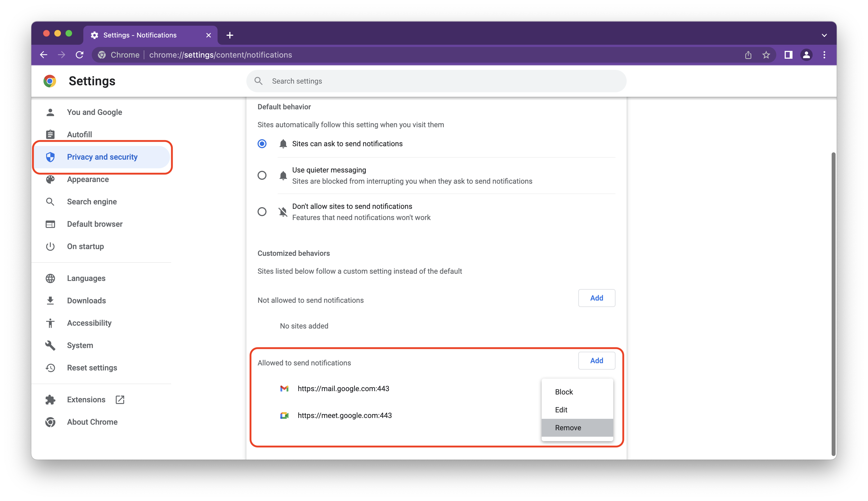Open Chrome three-dot menu
The image size is (868, 501).
tap(824, 55)
